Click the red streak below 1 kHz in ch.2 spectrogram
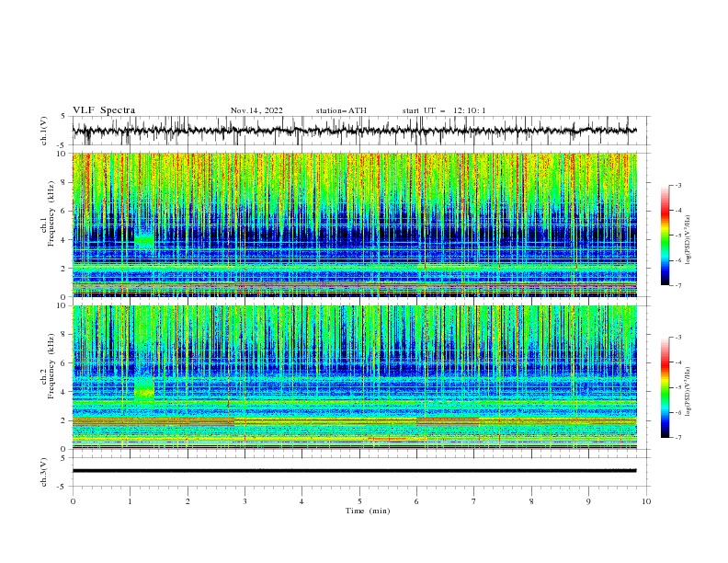This screenshot has height=563, width=728. (x=388, y=439)
